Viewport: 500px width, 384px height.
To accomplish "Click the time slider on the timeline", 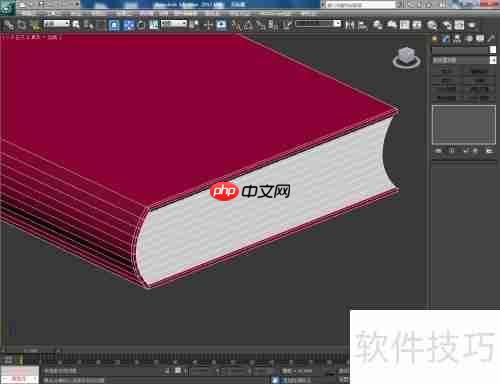I will [x=31, y=351].
